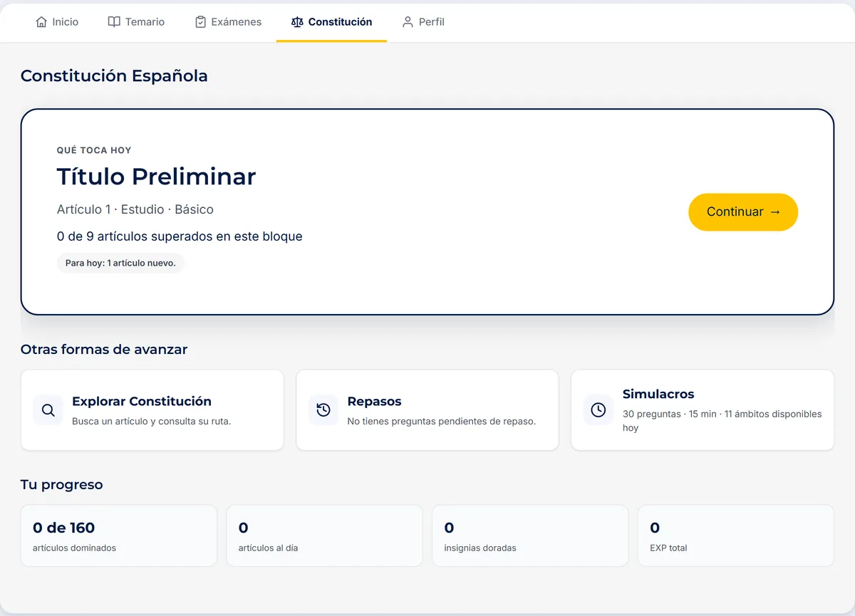Click the 'Para hoy: 1 artículo nuevo.' chip
The height and width of the screenshot is (616, 855).
click(x=120, y=263)
